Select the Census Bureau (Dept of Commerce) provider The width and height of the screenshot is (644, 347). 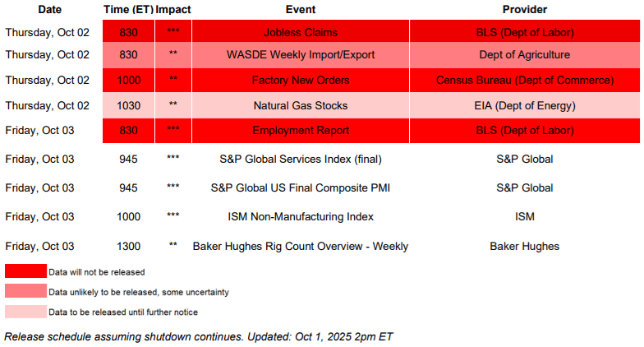pyautogui.click(x=525, y=81)
